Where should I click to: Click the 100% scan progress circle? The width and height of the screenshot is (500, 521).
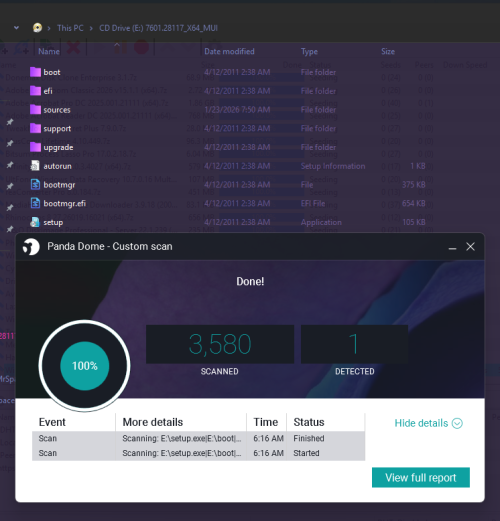coord(85,366)
